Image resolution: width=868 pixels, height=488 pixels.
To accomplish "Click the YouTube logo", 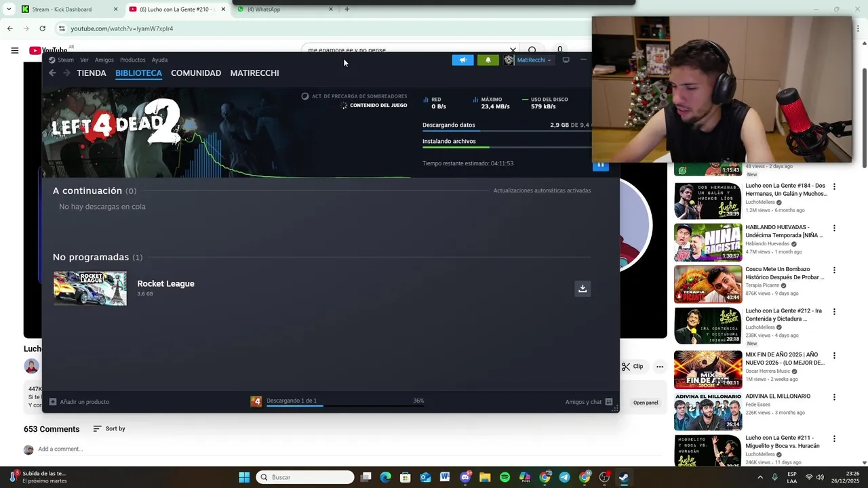I will pos(48,50).
